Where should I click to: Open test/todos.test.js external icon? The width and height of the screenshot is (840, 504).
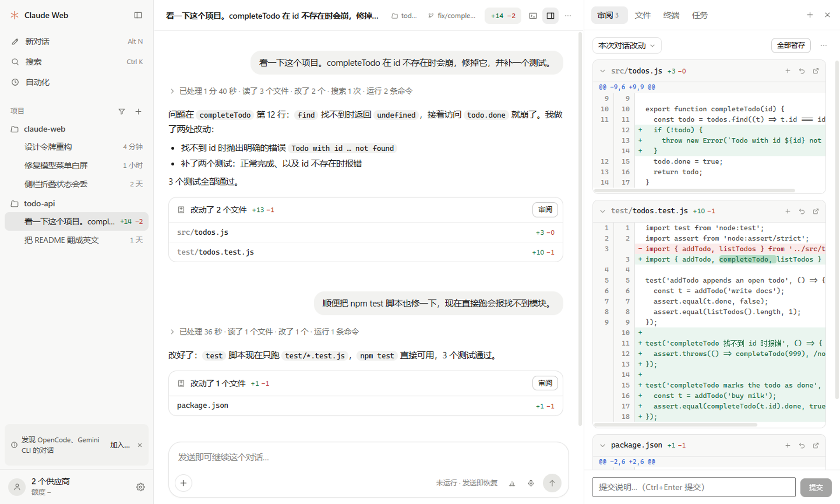tap(816, 211)
